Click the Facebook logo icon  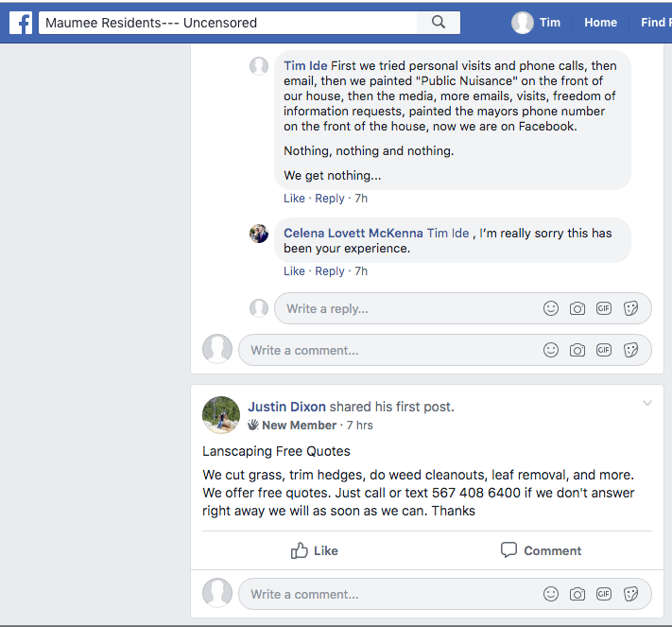coord(21,23)
